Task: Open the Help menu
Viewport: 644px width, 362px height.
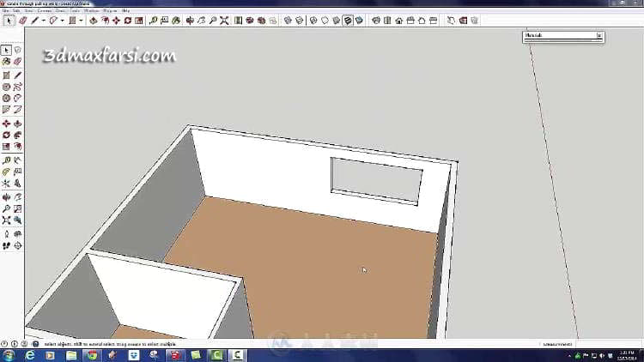Action: click(x=125, y=10)
